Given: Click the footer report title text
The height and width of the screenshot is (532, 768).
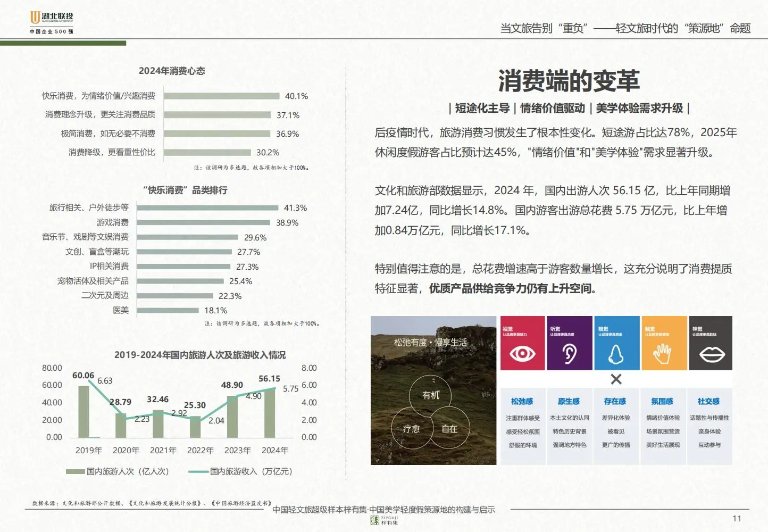Looking at the screenshot, I should [x=383, y=510].
